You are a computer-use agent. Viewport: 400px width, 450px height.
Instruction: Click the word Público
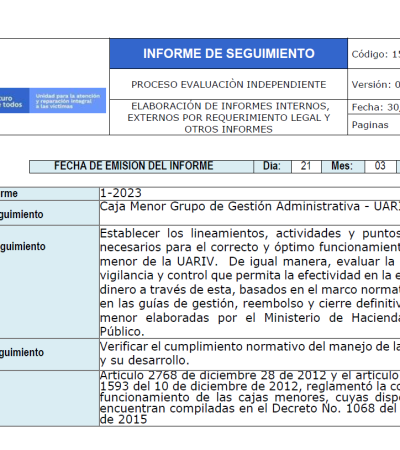pos(122,332)
